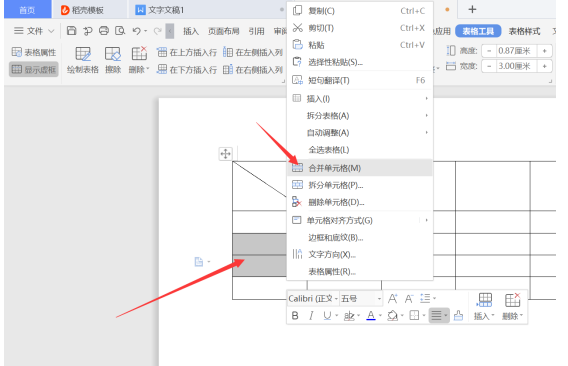
Task: Click increase font size icon
Action: tap(393, 299)
